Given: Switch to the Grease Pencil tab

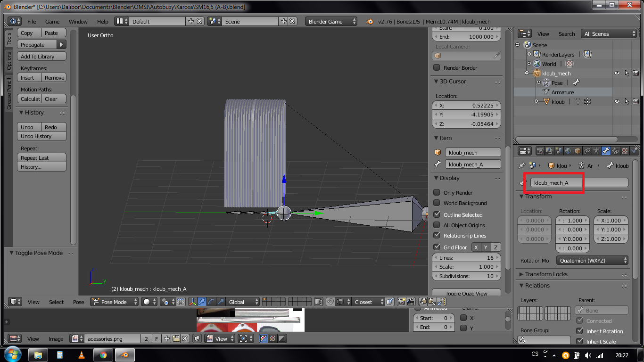Looking at the screenshot, I should coord(8,94).
